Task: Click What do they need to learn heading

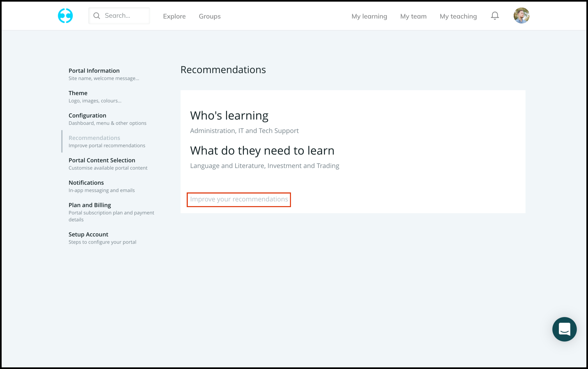Action: [262, 150]
